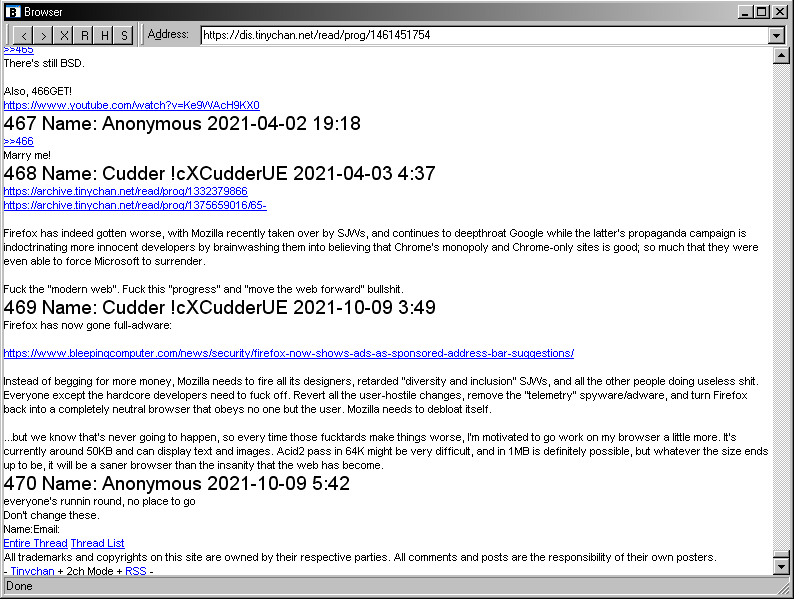Click the text 'Marry me!'
The height and width of the screenshot is (599, 794).
27,155
